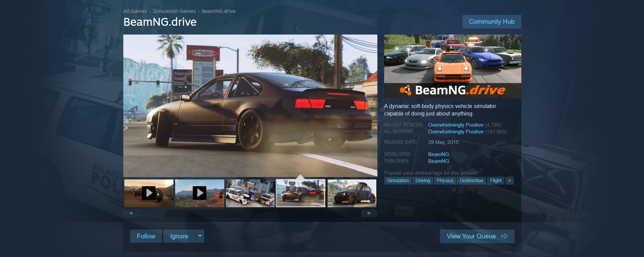The width and height of the screenshot is (644, 257).
Task: Click the BeamNG.drive page title
Action: (x=160, y=22)
